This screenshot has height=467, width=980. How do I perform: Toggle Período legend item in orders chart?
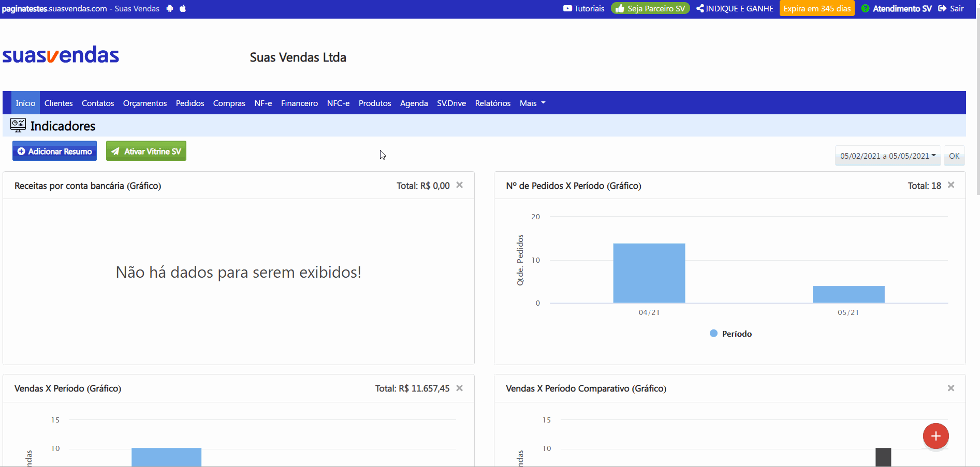[730, 334]
